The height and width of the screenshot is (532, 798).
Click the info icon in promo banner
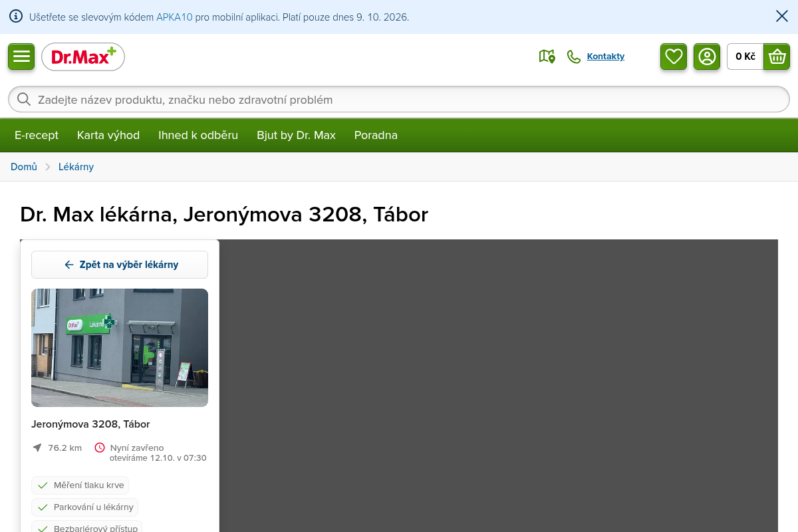(x=16, y=17)
